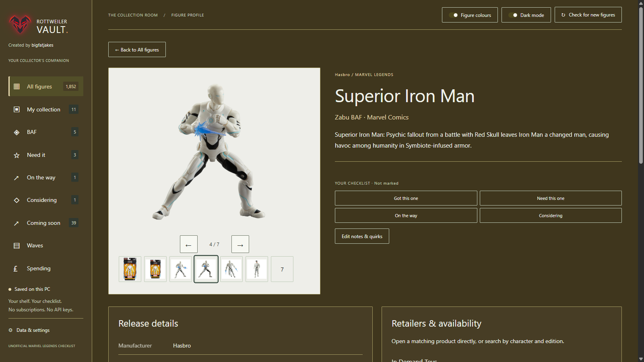Select second boxed figure thumbnail

click(x=155, y=269)
